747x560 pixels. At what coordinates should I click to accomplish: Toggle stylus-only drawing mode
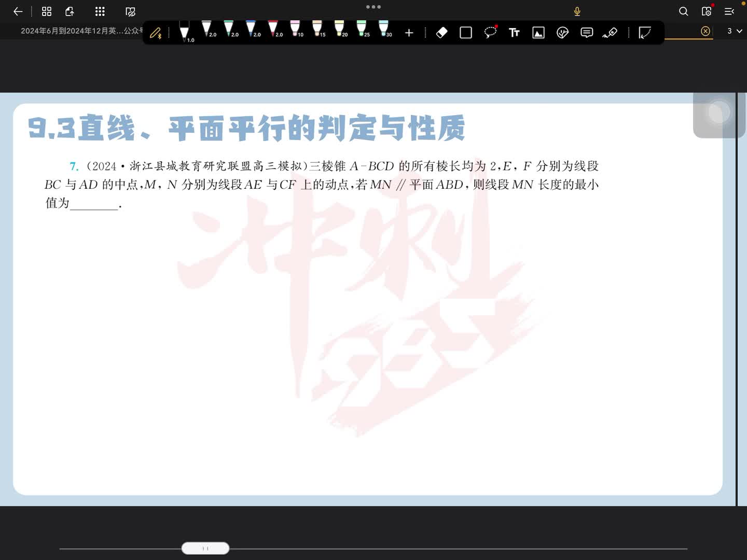click(156, 33)
